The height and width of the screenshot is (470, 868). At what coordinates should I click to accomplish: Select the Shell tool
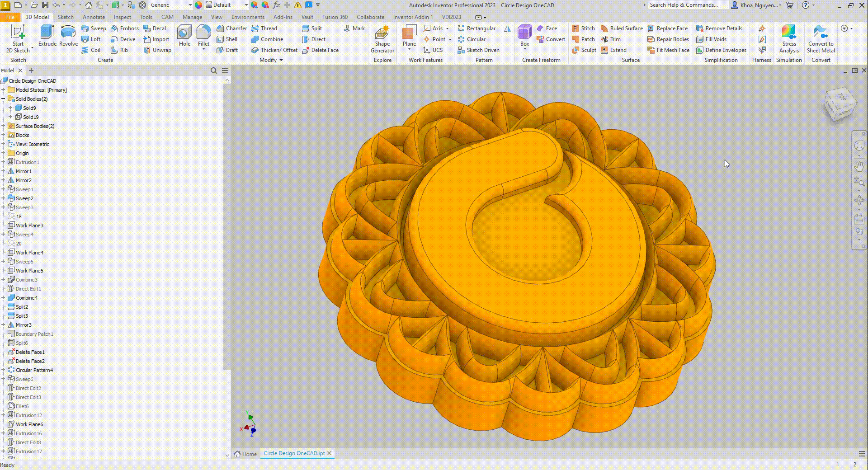(x=227, y=39)
